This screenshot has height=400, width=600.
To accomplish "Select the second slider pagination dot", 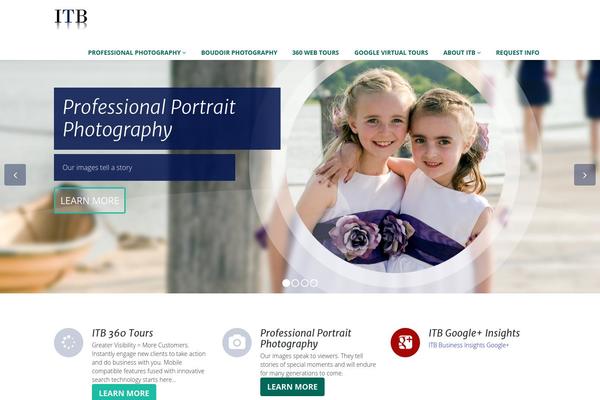I will point(295,283).
